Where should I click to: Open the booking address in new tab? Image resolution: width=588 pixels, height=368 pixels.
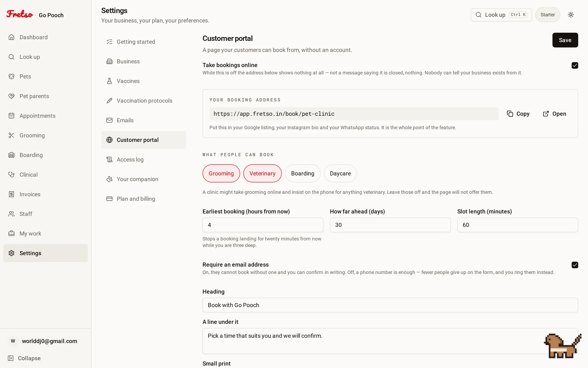click(x=554, y=114)
